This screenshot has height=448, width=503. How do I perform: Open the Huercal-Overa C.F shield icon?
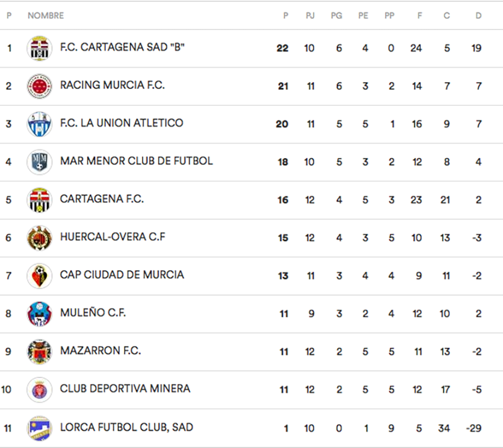click(x=40, y=237)
